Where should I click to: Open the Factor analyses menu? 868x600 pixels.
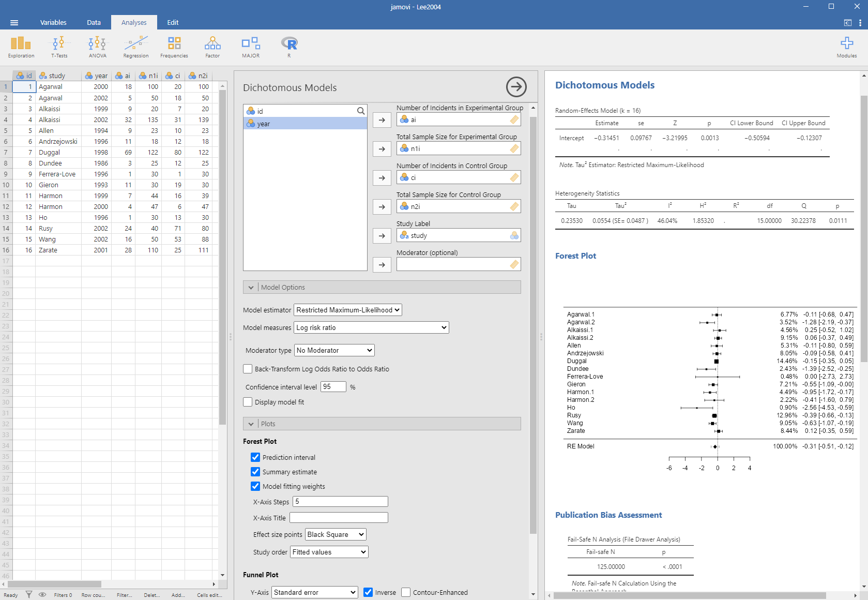[212, 47]
